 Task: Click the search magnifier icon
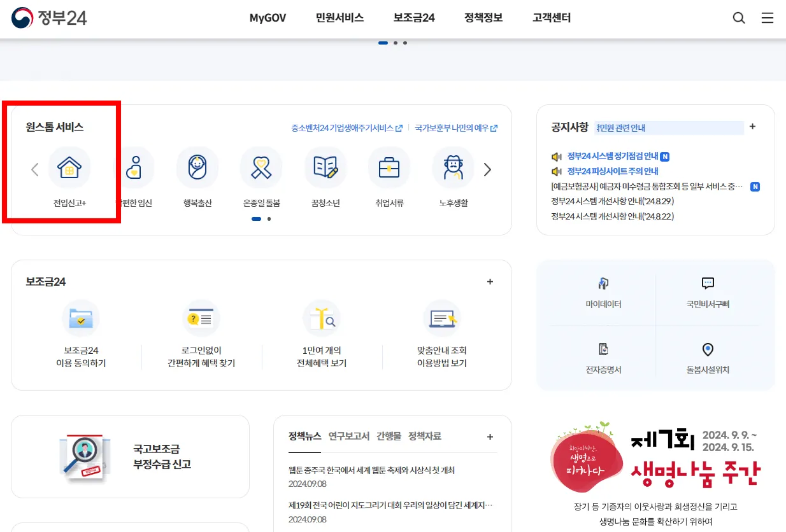[738, 18]
